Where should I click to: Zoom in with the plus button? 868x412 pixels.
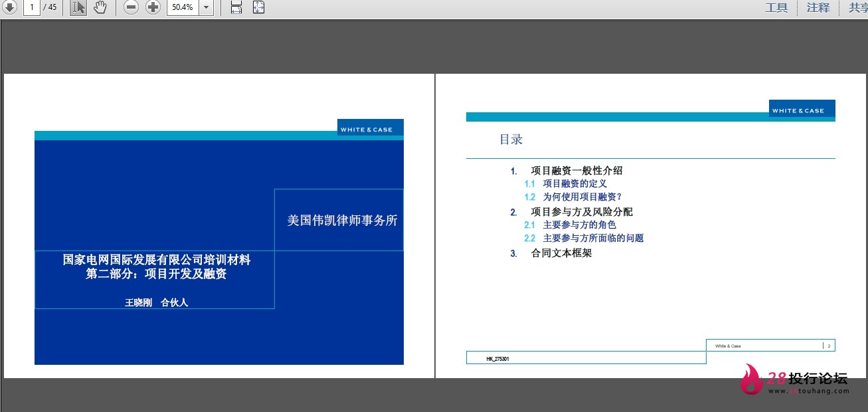point(153,7)
